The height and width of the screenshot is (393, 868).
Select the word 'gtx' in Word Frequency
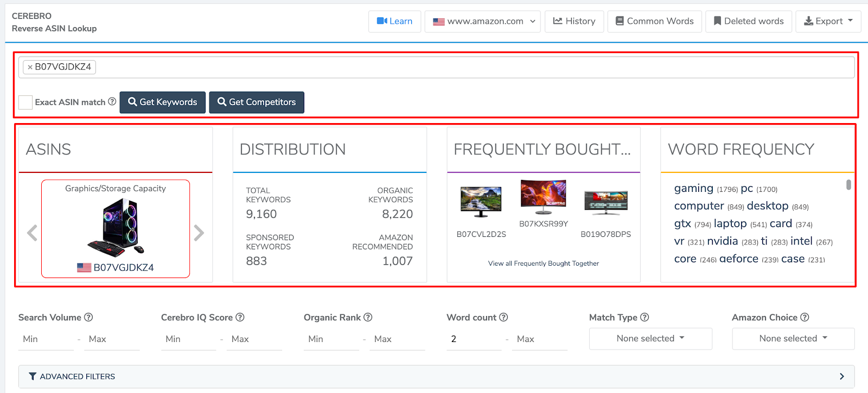682,224
